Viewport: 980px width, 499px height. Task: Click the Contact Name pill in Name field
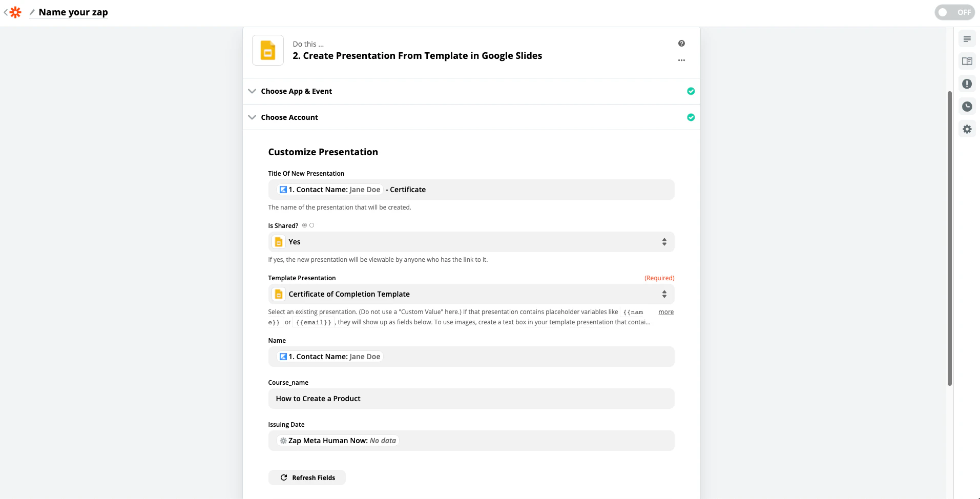coord(330,357)
